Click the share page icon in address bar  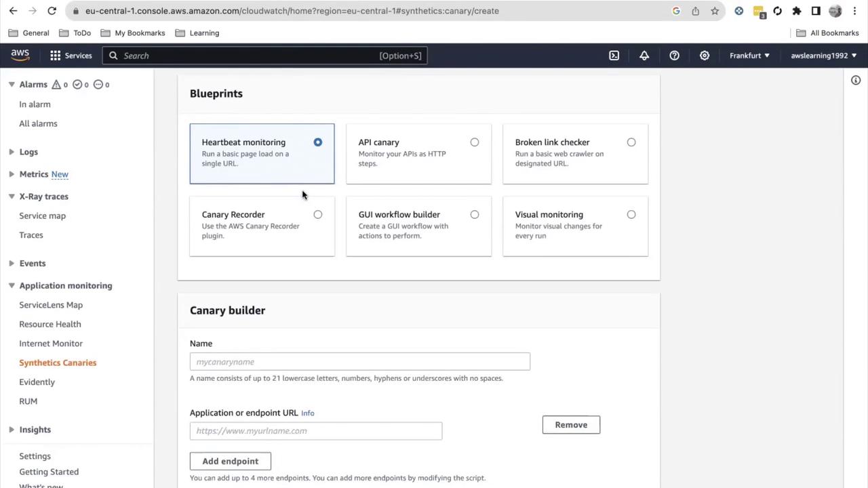click(x=696, y=11)
